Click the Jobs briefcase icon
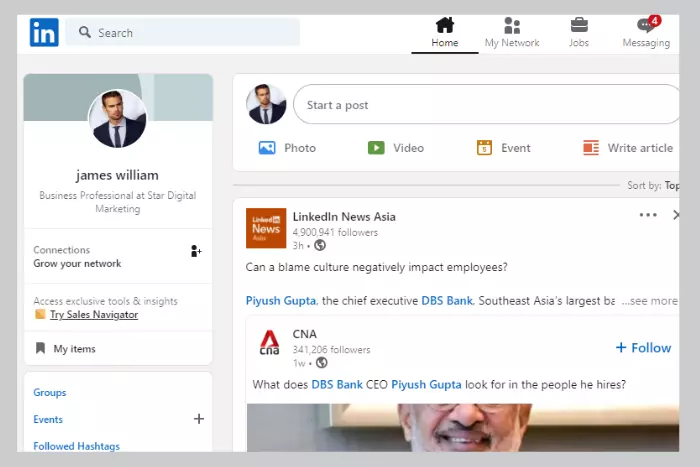The height and width of the screenshot is (467, 700). point(579,25)
